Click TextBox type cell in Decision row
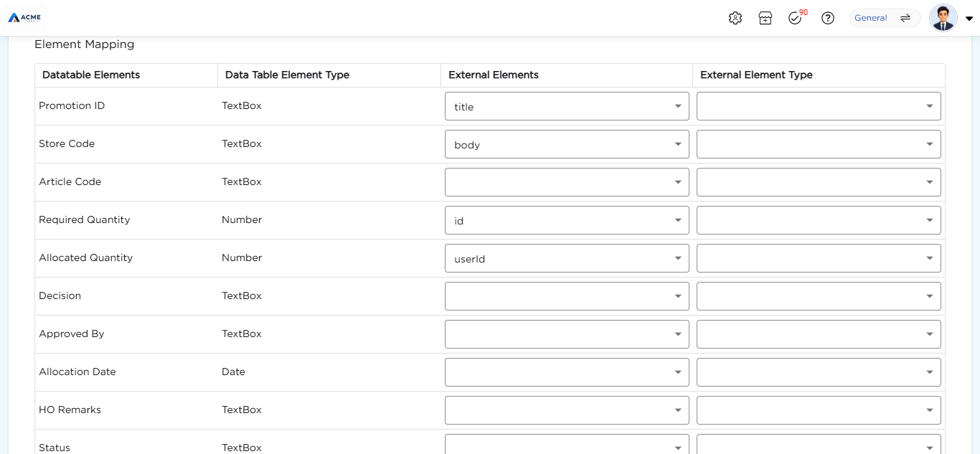 (x=242, y=295)
